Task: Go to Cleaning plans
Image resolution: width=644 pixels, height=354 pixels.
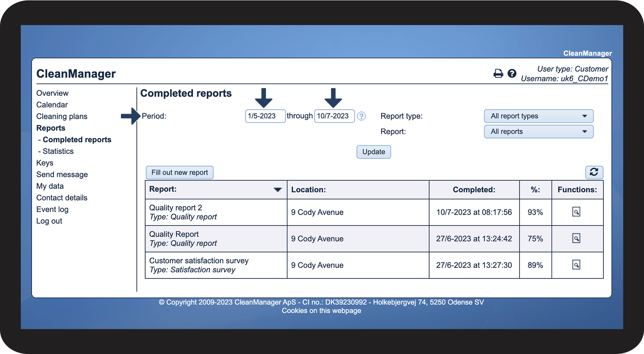Action: tap(62, 116)
